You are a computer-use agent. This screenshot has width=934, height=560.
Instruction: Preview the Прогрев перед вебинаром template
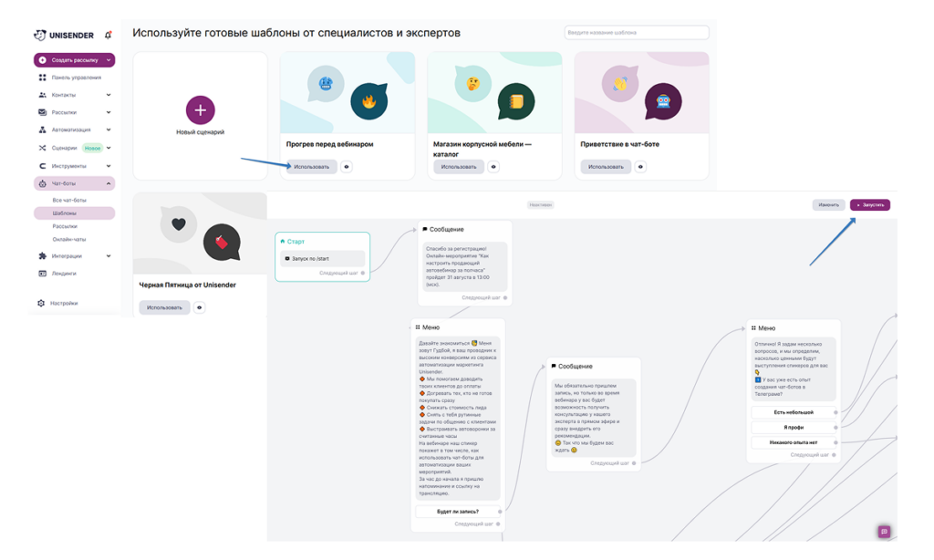point(347,167)
